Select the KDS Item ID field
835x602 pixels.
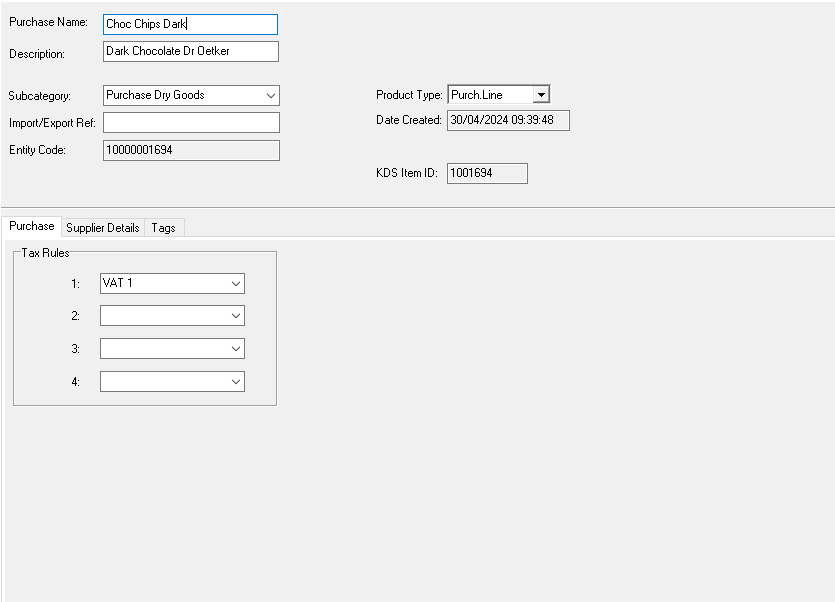pyautogui.click(x=487, y=173)
